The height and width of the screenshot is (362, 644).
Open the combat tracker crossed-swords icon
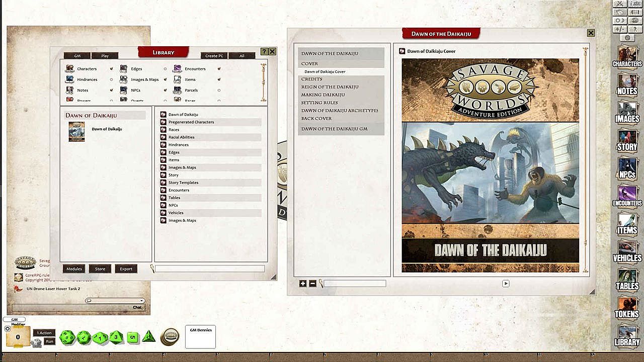tap(619, 4)
